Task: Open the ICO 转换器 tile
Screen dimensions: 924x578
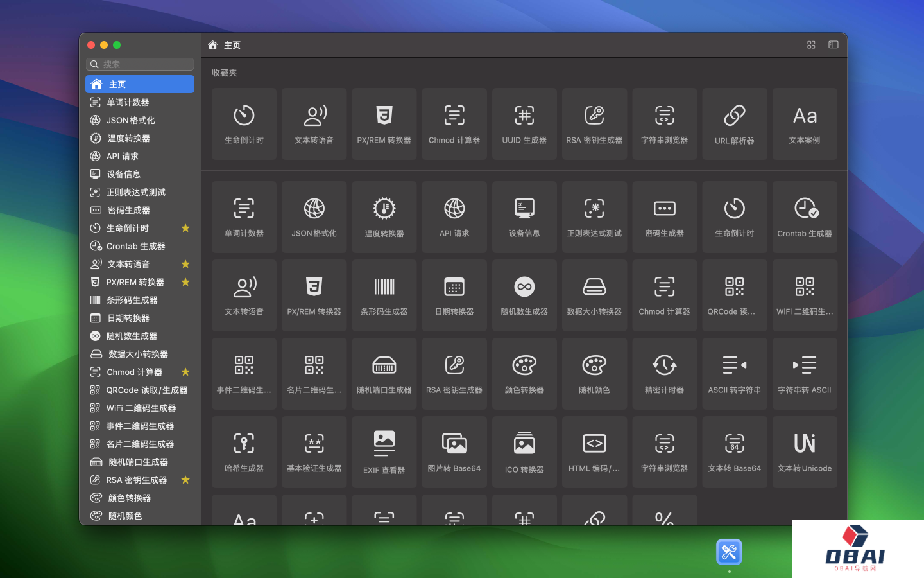Action: (x=524, y=452)
